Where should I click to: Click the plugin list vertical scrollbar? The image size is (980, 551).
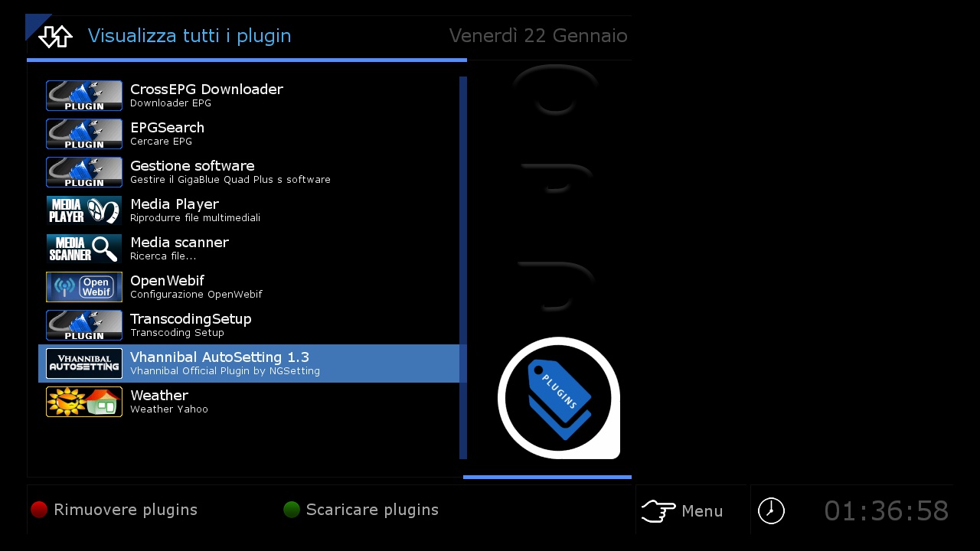(x=463, y=268)
